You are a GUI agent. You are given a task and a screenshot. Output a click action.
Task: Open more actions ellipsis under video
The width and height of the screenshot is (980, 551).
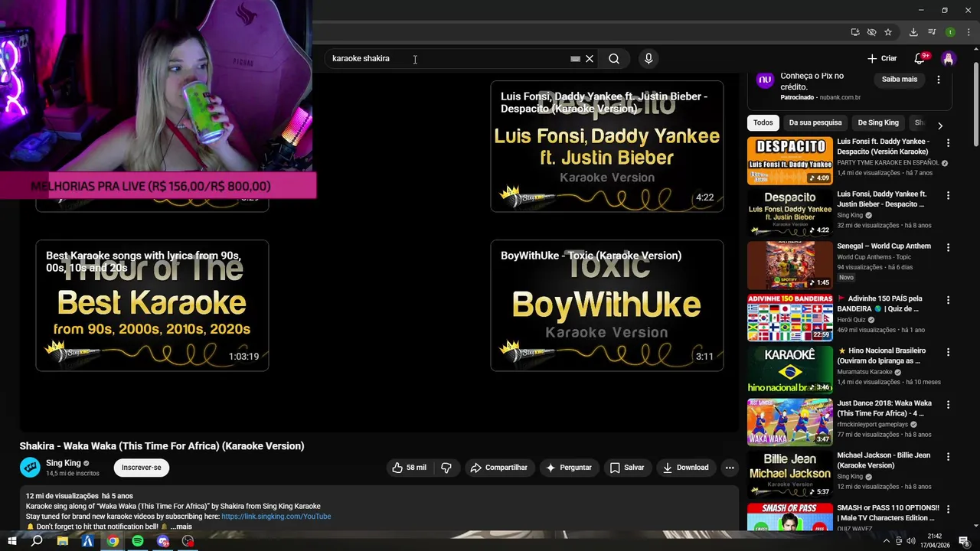[730, 468]
